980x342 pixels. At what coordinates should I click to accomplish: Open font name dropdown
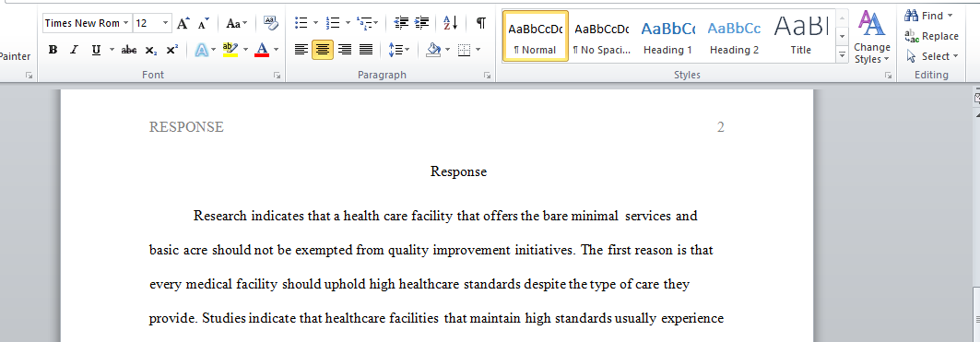[x=126, y=23]
